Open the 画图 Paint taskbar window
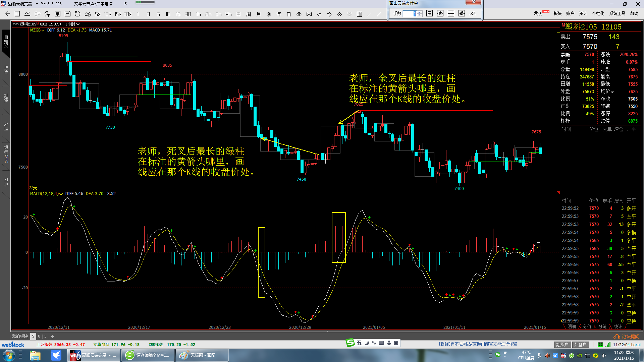Image resolution: width=644 pixels, height=362 pixels. [x=202, y=355]
